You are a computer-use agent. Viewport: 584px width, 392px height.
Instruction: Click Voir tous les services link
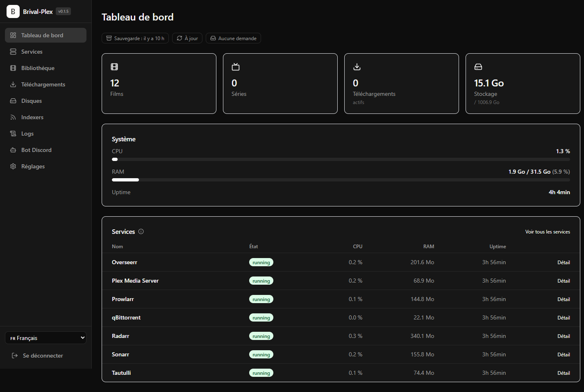coord(548,232)
